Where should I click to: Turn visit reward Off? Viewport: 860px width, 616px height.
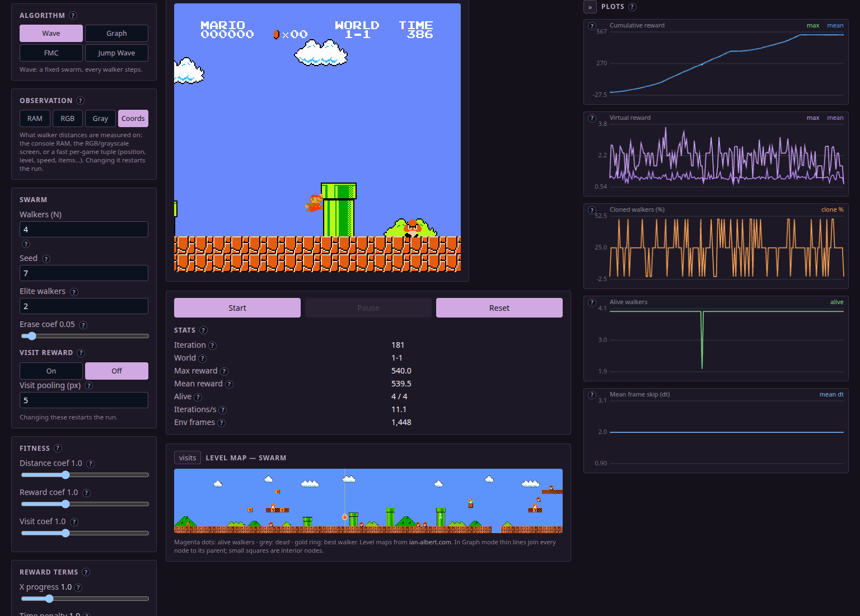pos(116,371)
